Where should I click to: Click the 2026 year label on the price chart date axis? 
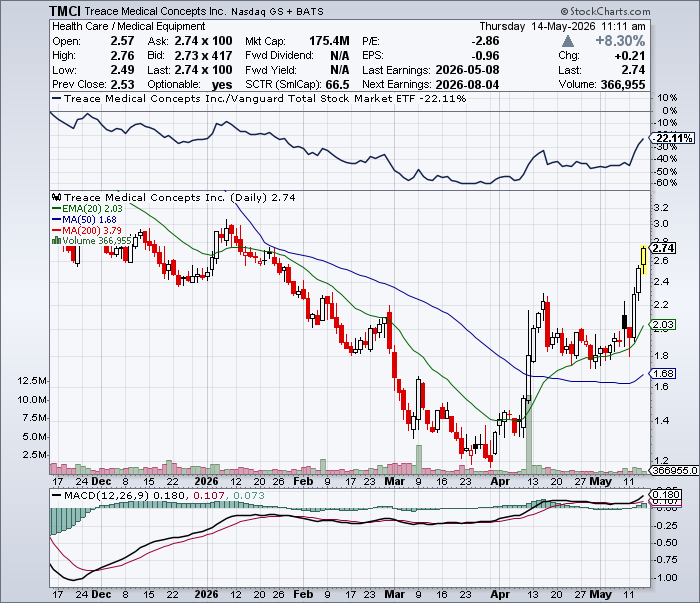tap(206, 482)
